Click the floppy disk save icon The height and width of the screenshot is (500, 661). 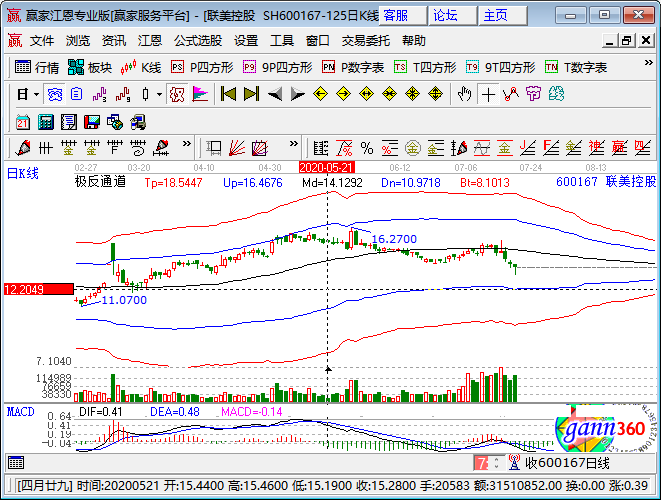(91, 122)
